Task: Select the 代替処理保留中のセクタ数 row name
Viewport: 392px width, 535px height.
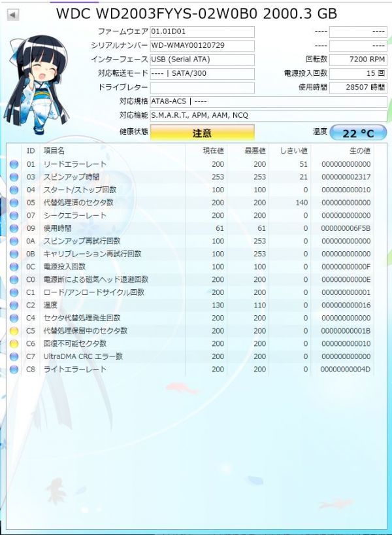Action: [85, 331]
